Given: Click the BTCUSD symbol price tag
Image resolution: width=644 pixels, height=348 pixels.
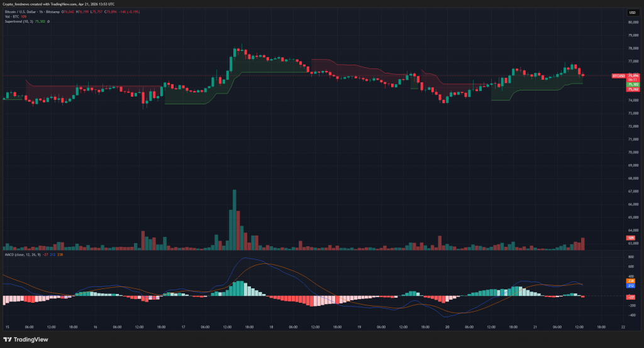Looking at the screenshot, I should click(618, 76).
